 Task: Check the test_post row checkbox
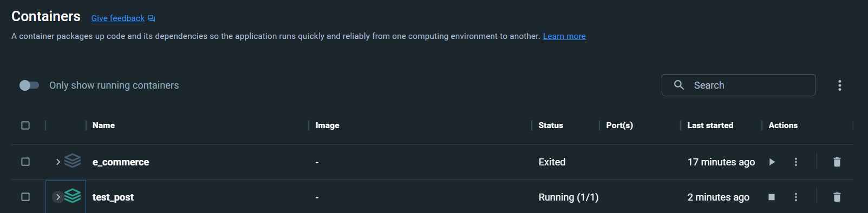25,197
